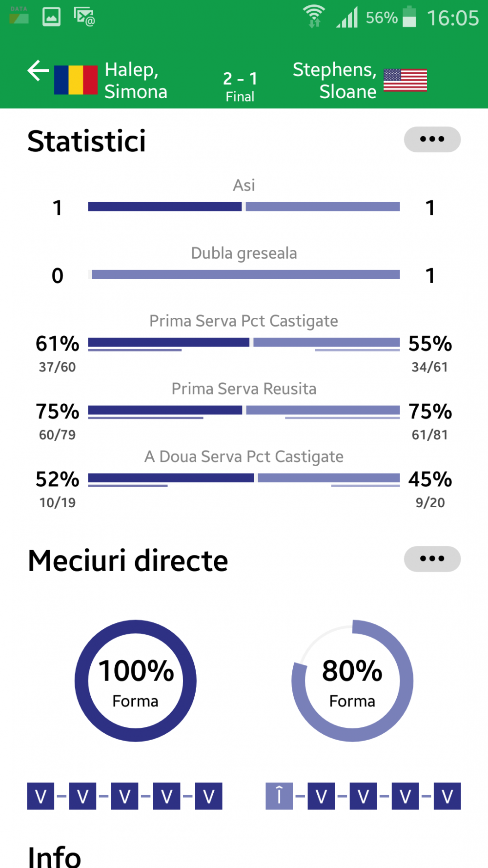Tap the email notification icon in status bar
The image size is (488, 868).
[x=84, y=16]
